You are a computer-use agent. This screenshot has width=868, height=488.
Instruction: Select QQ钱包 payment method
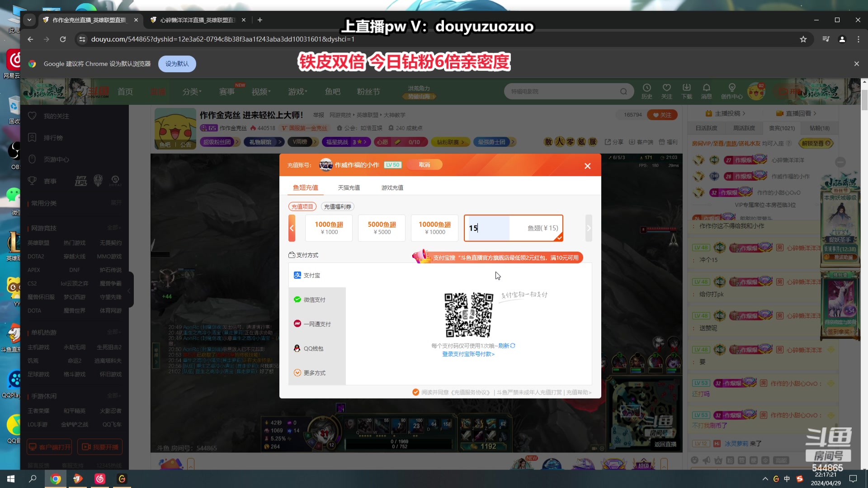(317, 348)
